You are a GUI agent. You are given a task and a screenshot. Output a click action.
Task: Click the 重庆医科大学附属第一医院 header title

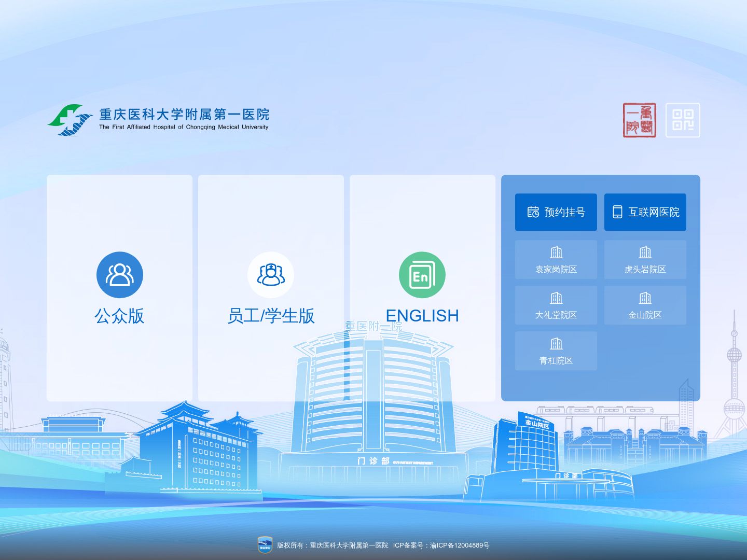(184, 115)
